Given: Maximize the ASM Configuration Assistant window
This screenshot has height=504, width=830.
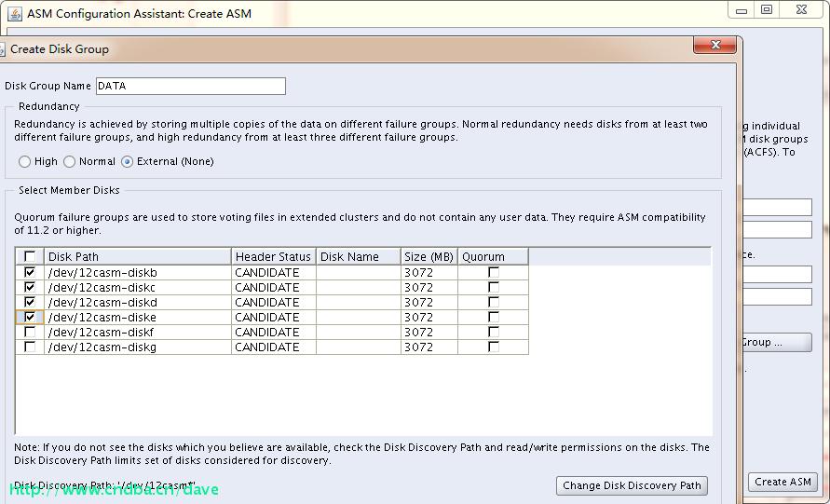Looking at the screenshot, I should coord(767,10).
